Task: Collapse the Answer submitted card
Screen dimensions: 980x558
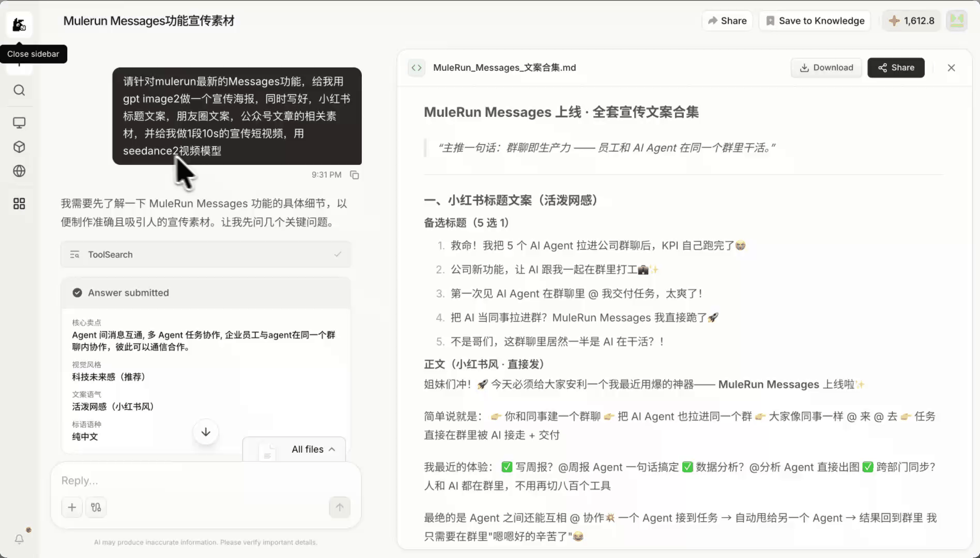Action: [x=206, y=293]
